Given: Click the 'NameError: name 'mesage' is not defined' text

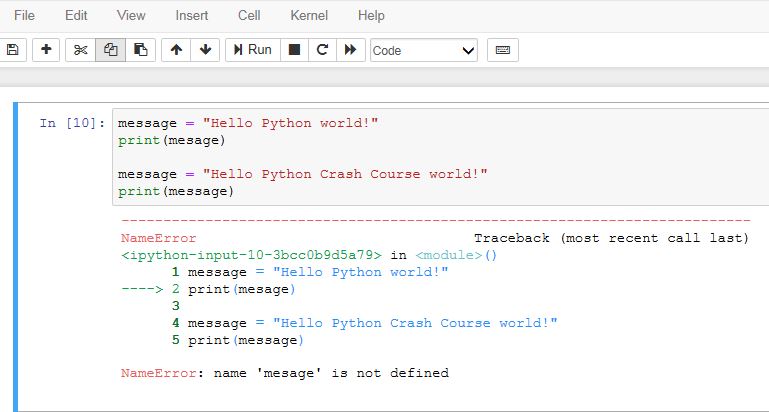Looking at the screenshot, I should coord(284,373).
